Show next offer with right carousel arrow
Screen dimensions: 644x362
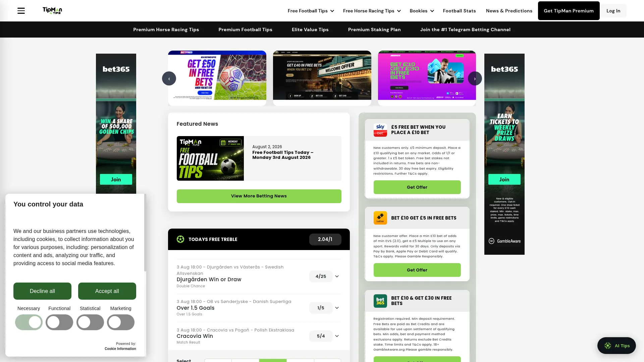tap(475, 78)
